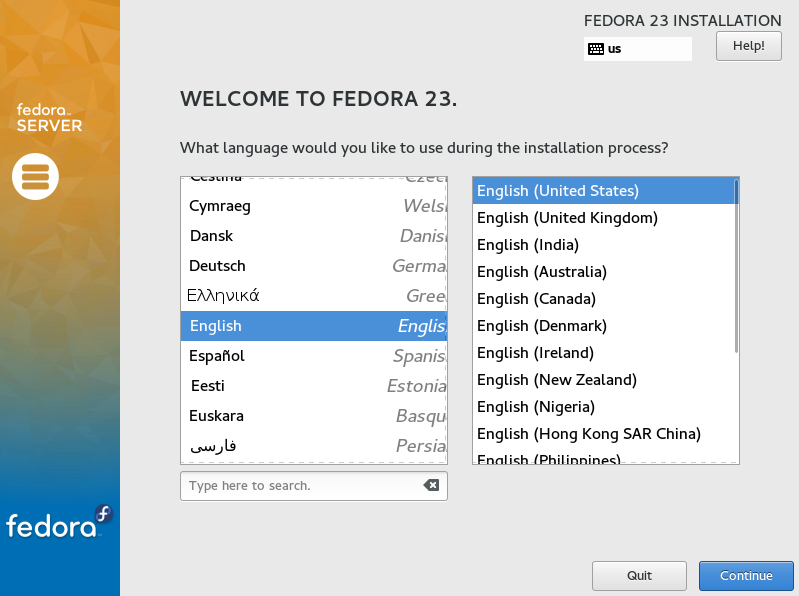Select English (Australia) locale
Viewport: 799px width, 596px height.
(603, 272)
